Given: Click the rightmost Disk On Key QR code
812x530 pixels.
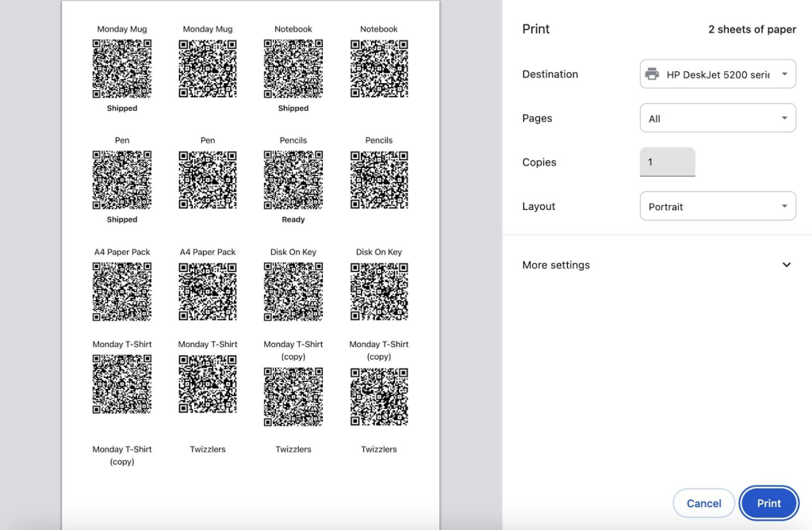Looking at the screenshot, I should pos(379,292).
